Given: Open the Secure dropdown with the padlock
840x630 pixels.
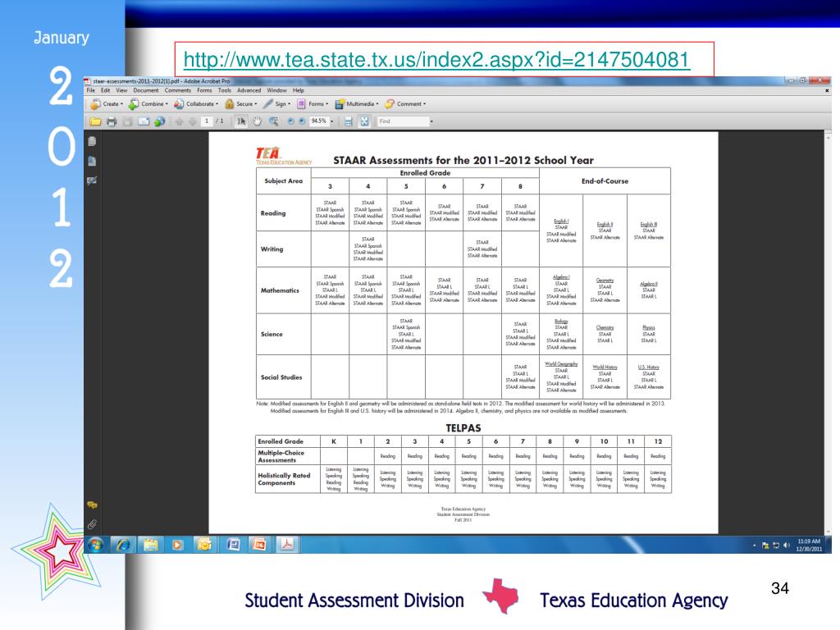Looking at the screenshot, I should pyautogui.click(x=241, y=104).
